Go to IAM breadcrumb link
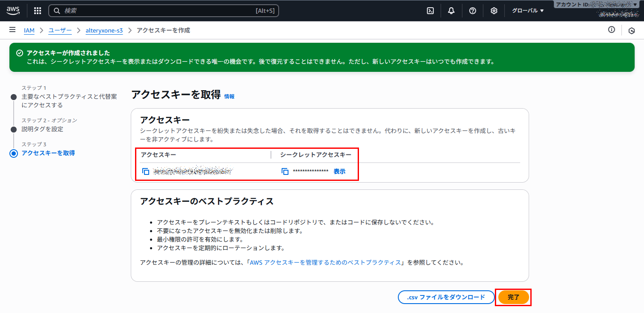 (29, 30)
